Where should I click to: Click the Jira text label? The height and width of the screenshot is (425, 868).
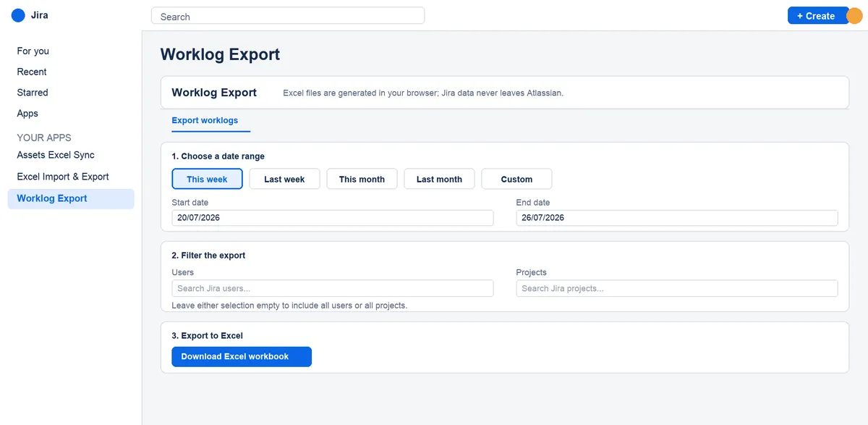[x=40, y=15]
